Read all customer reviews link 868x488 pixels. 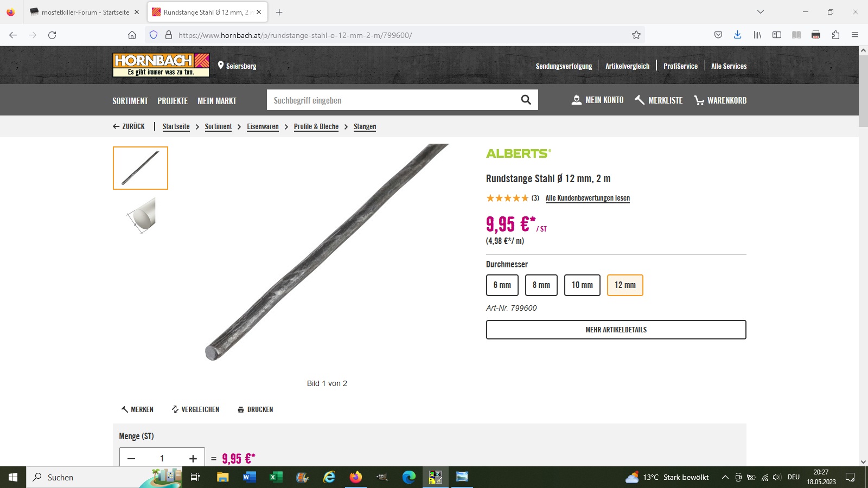point(588,198)
